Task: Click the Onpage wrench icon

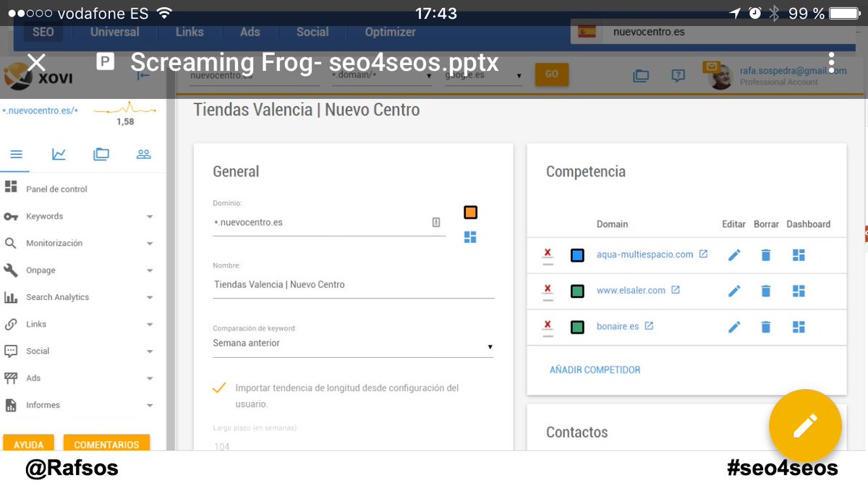Action: (x=11, y=270)
